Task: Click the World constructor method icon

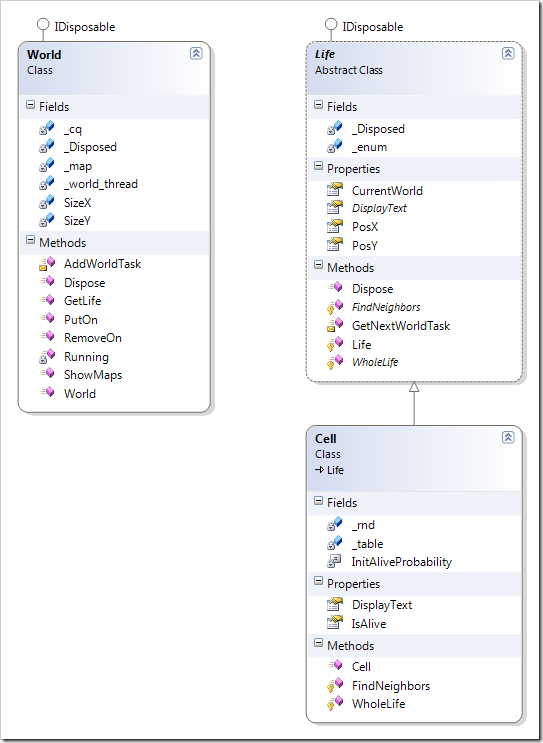Action: pos(46,393)
